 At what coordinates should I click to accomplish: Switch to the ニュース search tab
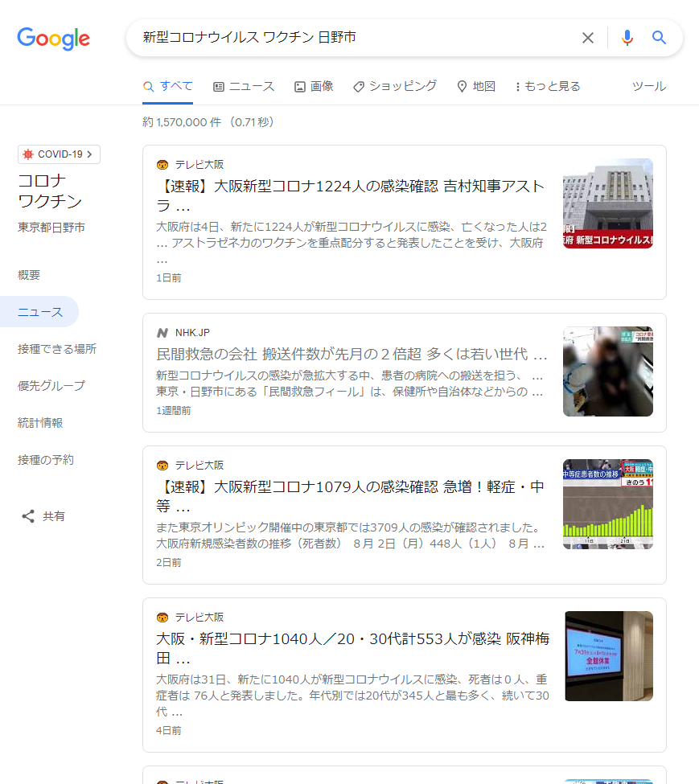[244, 87]
